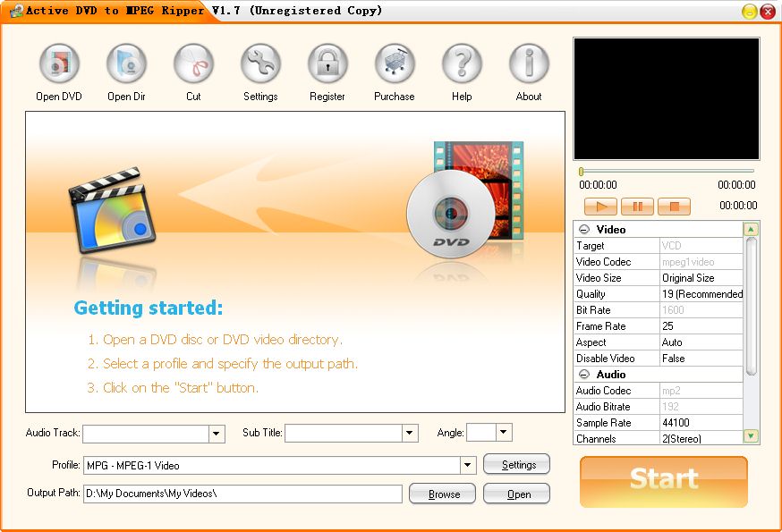Minimize the window with the yellow button
The image size is (782, 532).
click(x=750, y=12)
